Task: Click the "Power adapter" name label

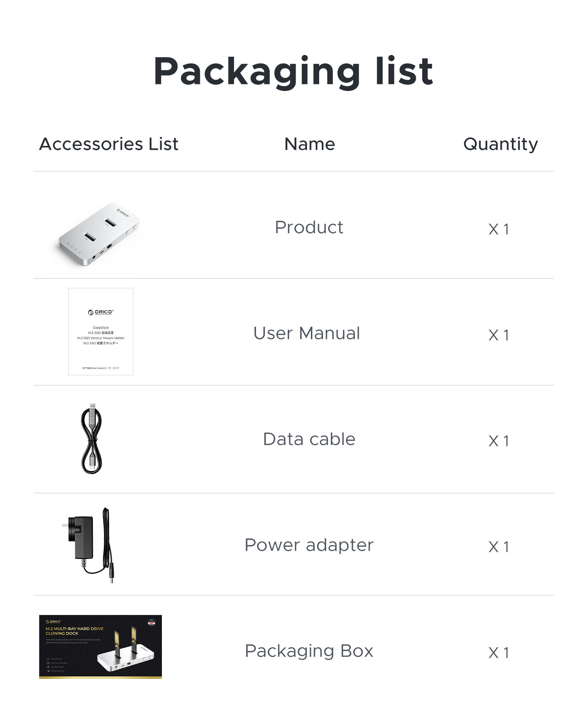Action: pyautogui.click(x=309, y=545)
